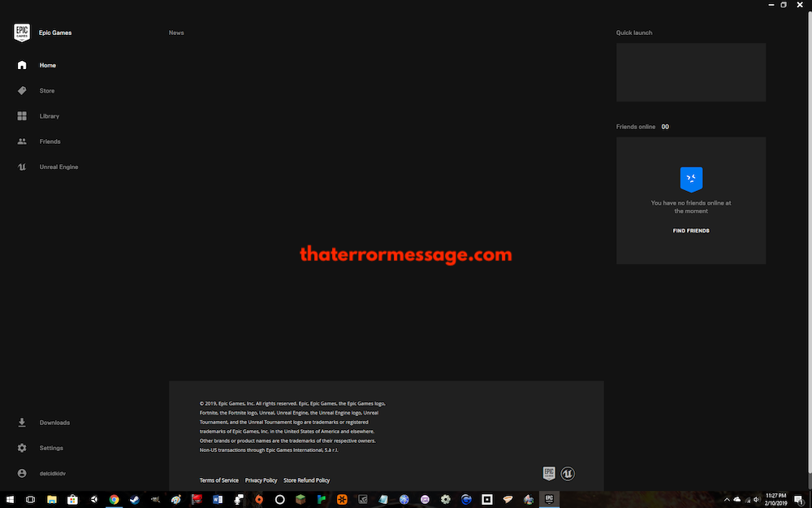Click the people icon beside Friends

[x=22, y=141]
